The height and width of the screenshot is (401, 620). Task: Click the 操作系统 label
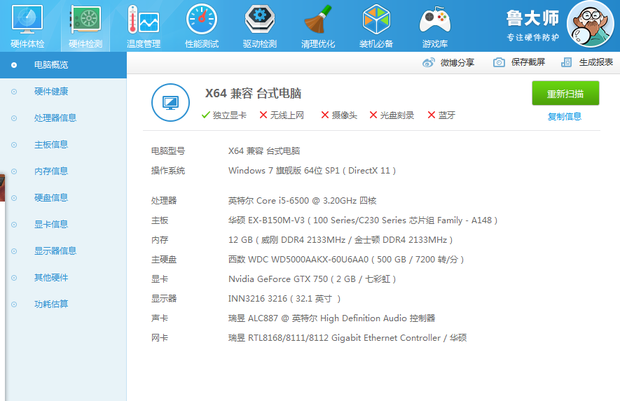[168, 171]
